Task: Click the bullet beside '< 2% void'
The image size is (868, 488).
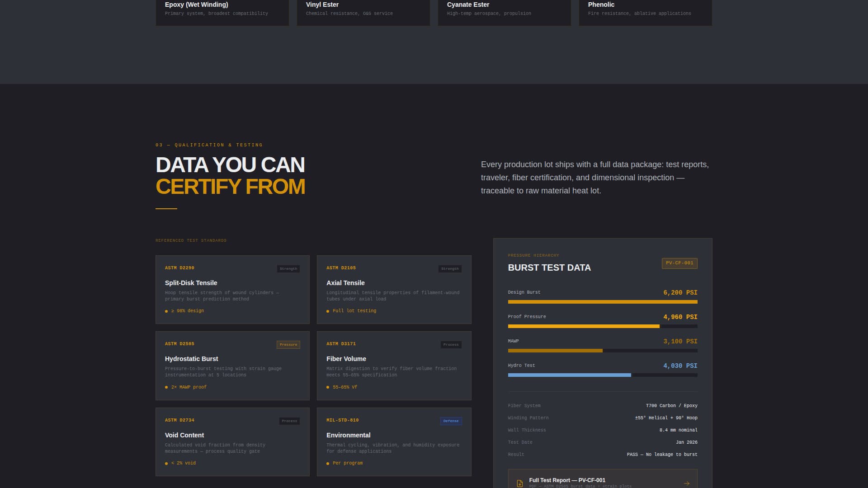Action: pyautogui.click(x=167, y=463)
